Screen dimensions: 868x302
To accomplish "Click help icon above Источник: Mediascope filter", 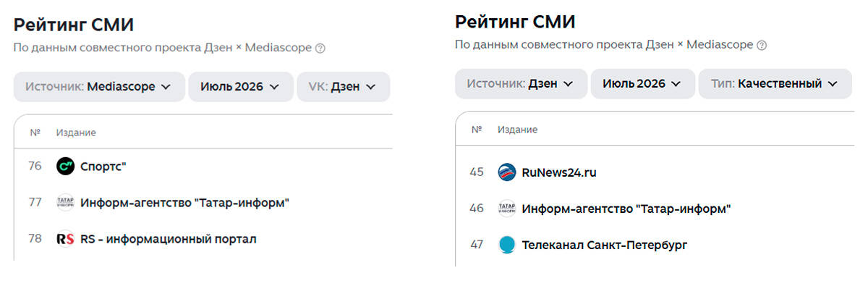I will pos(320,48).
